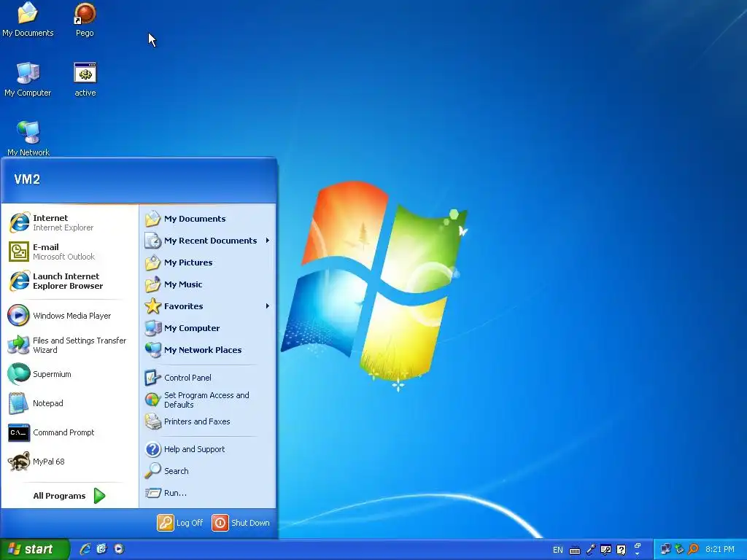Open the Run... dialog
Viewport: 747px width, 560px height.
click(x=208, y=493)
